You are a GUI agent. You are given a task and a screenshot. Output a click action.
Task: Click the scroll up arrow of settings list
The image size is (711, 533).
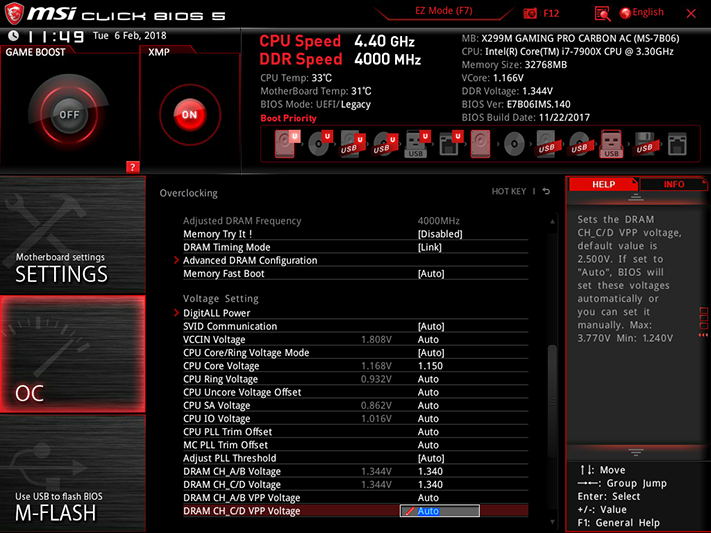[x=552, y=221]
